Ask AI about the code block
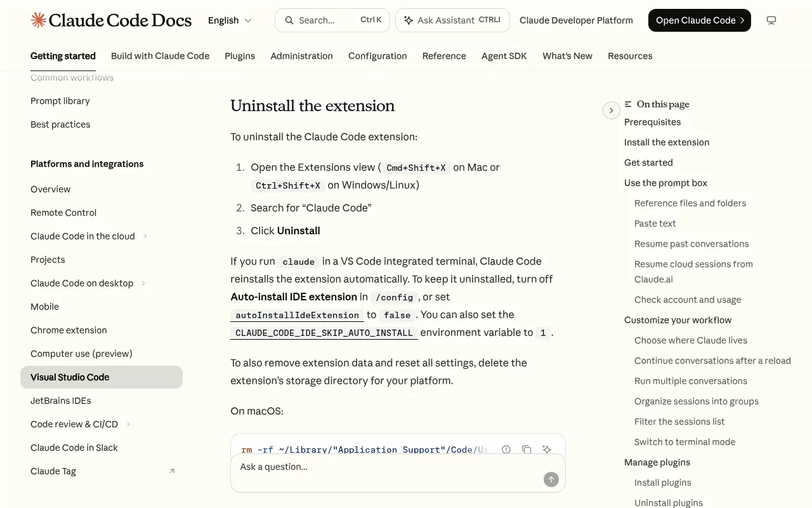This screenshot has width=812, height=508. [547, 450]
